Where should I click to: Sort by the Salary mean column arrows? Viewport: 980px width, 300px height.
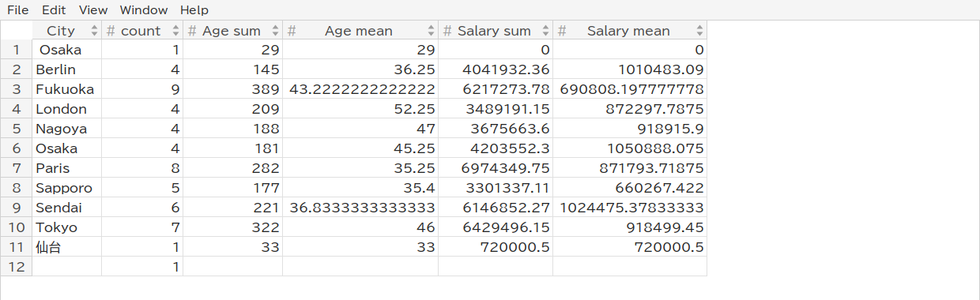pos(699,31)
